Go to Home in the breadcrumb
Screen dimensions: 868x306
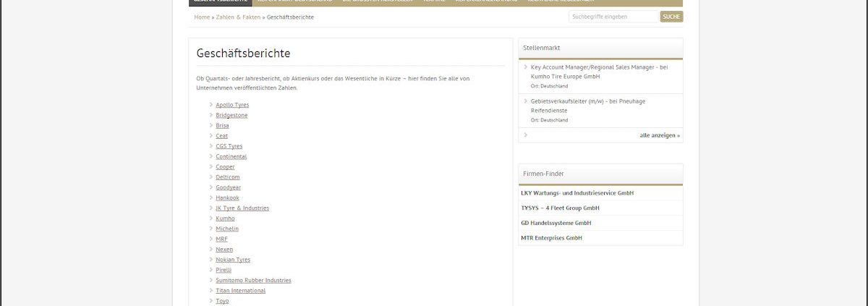tap(202, 17)
